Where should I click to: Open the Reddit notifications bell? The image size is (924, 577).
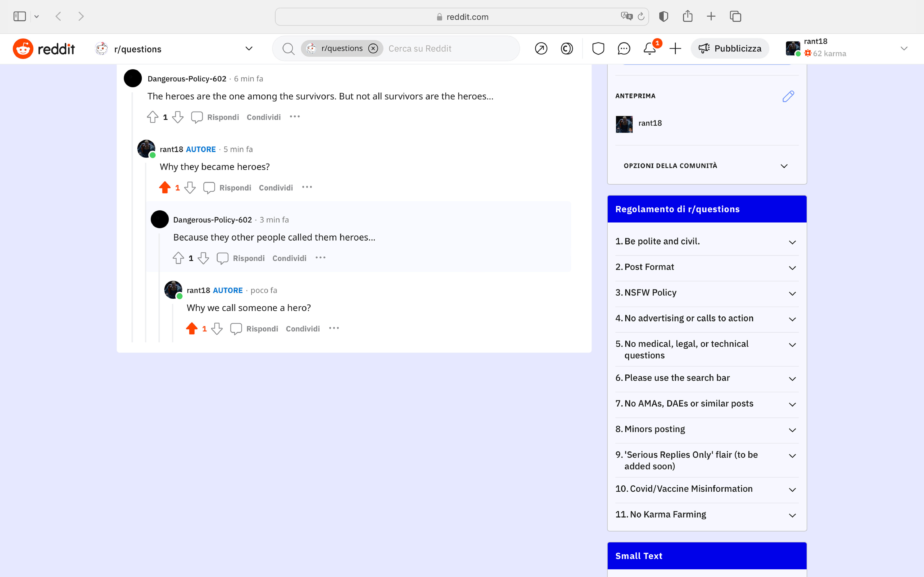click(649, 49)
